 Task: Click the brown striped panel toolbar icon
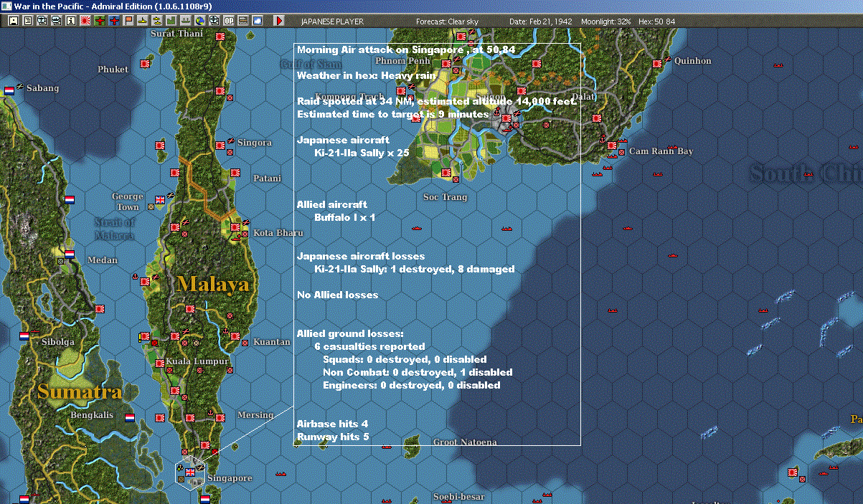click(243, 21)
